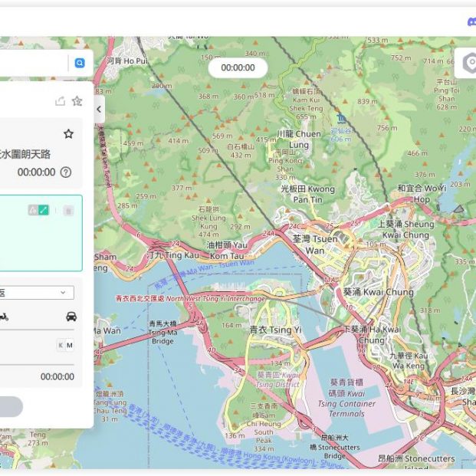The height and width of the screenshot is (476, 476).
Task: Click the add-to-favorites star icon beside share
Action: pyautogui.click(x=77, y=101)
